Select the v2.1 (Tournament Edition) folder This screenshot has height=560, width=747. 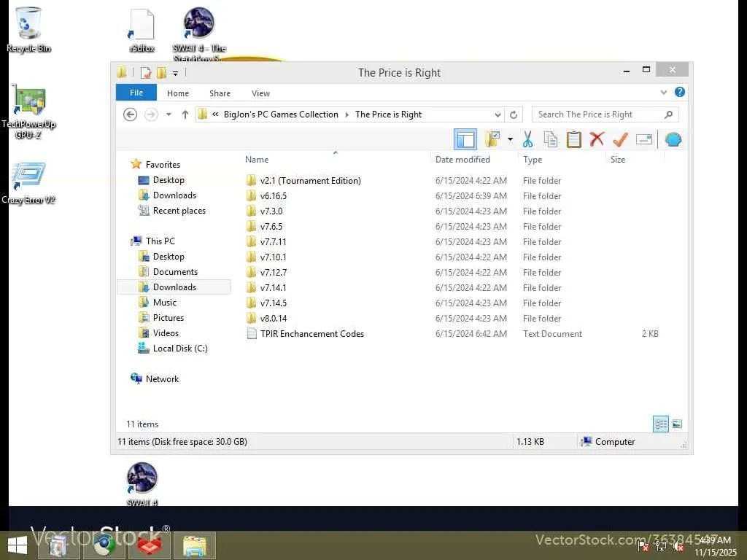click(311, 181)
